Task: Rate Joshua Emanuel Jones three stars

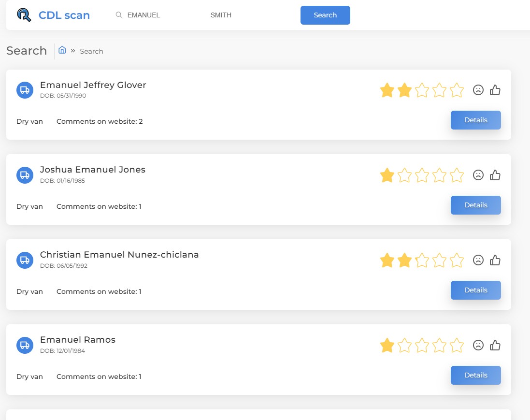Action: (422, 175)
